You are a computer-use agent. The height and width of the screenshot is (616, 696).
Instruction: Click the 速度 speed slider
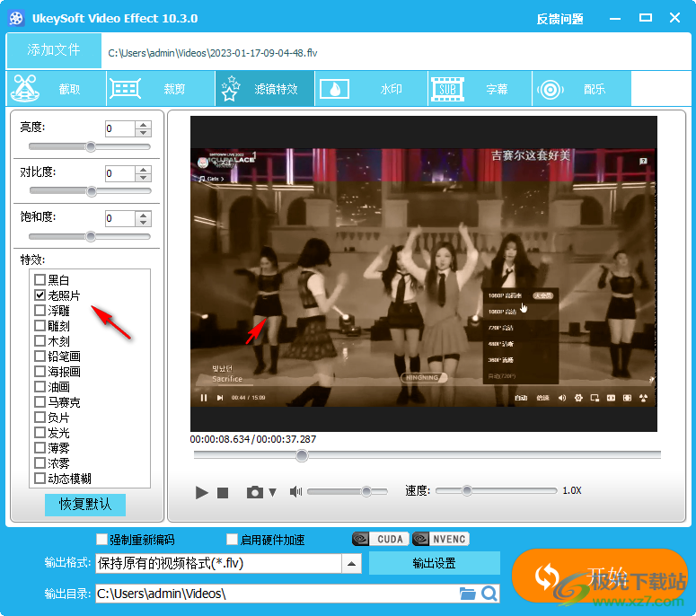tap(496, 490)
